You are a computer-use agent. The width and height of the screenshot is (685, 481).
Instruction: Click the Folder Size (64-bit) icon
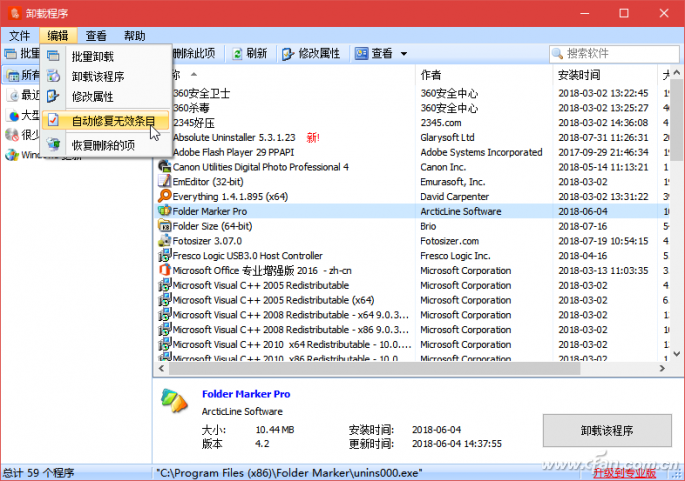click(164, 226)
